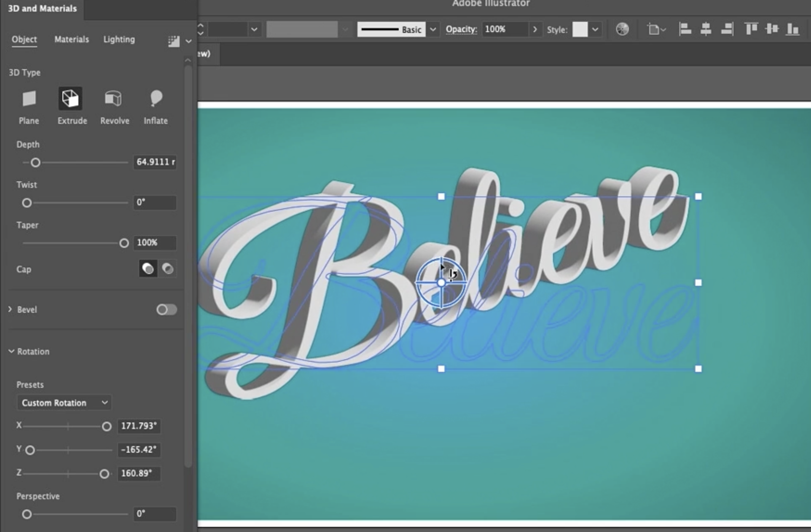Choose the Inflate 3D type icon
This screenshot has width=811, height=532.
click(x=156, y=99)
